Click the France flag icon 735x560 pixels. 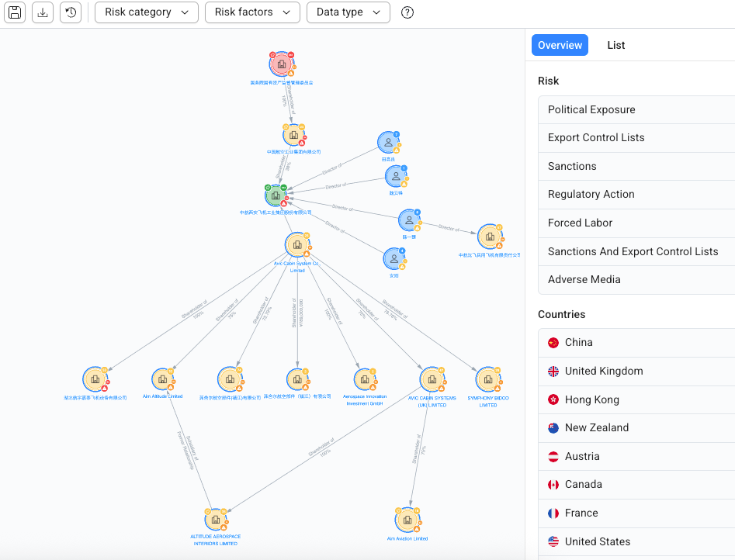point(553,513)
